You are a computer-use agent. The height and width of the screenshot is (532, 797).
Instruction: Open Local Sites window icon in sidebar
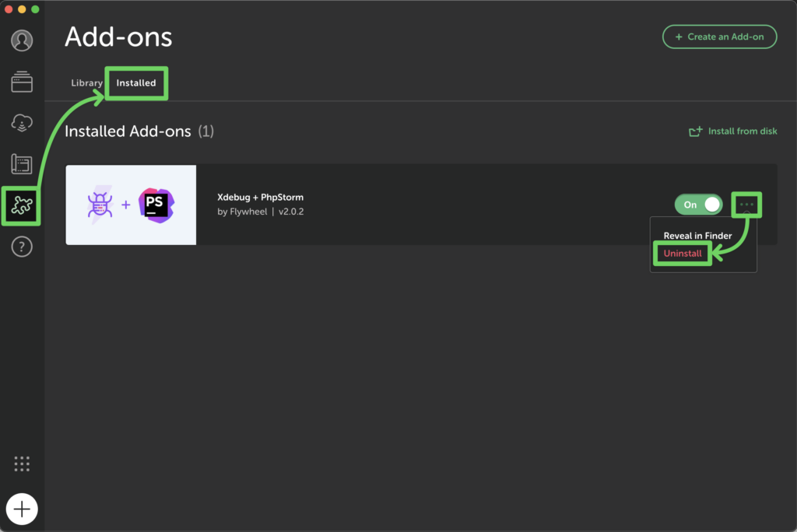coord(22,82)
